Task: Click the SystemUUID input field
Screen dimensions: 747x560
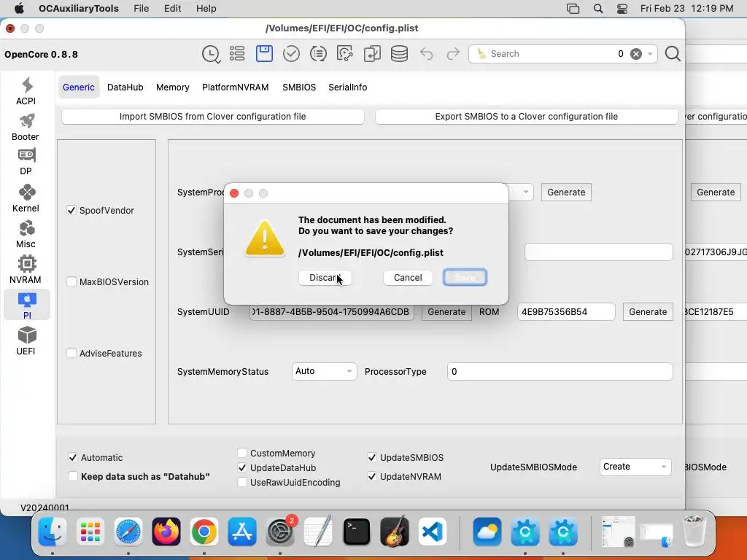Action: [332, 312]
